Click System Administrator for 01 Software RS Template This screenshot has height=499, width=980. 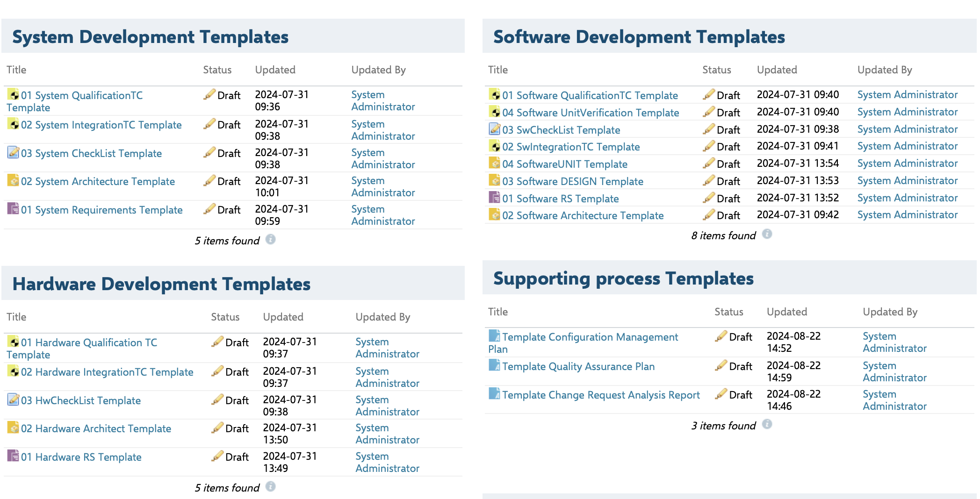pyautogui.click(x=908, y=198)
